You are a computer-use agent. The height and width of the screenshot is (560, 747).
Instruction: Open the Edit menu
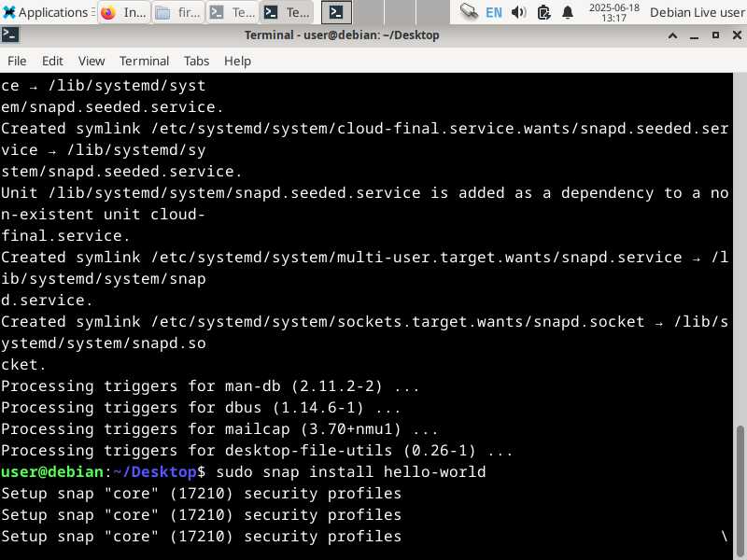pos(52,61)
